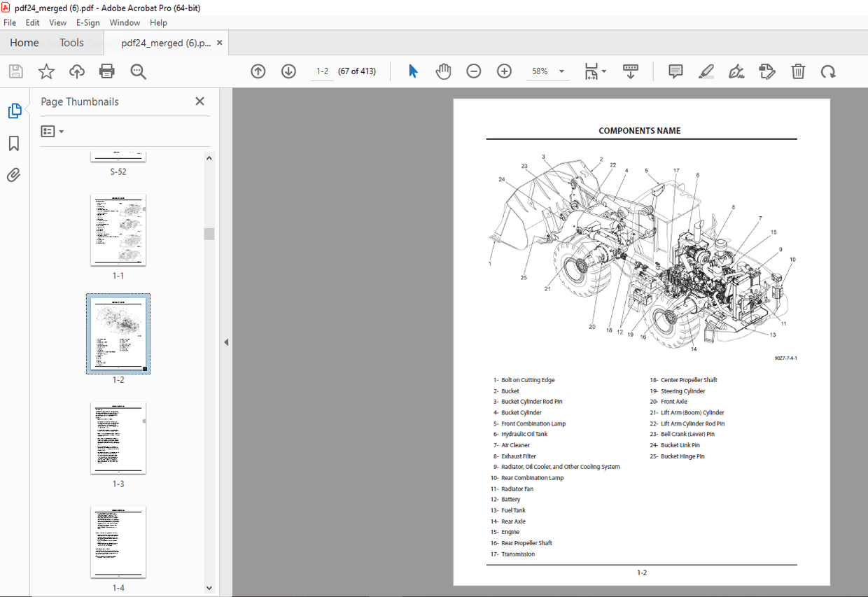This screenshot has width=868, height=597.
Task: Select the Highlight text tool
Action: coord(706,71)
